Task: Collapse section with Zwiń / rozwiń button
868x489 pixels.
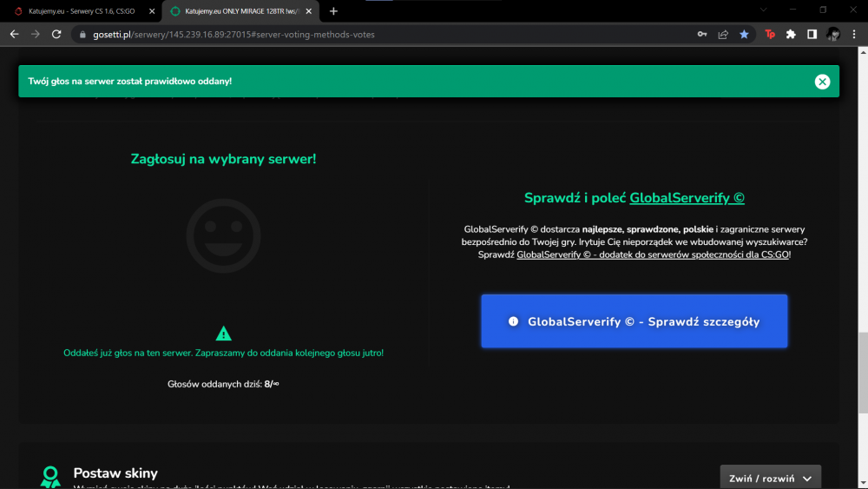Action: 770,478
